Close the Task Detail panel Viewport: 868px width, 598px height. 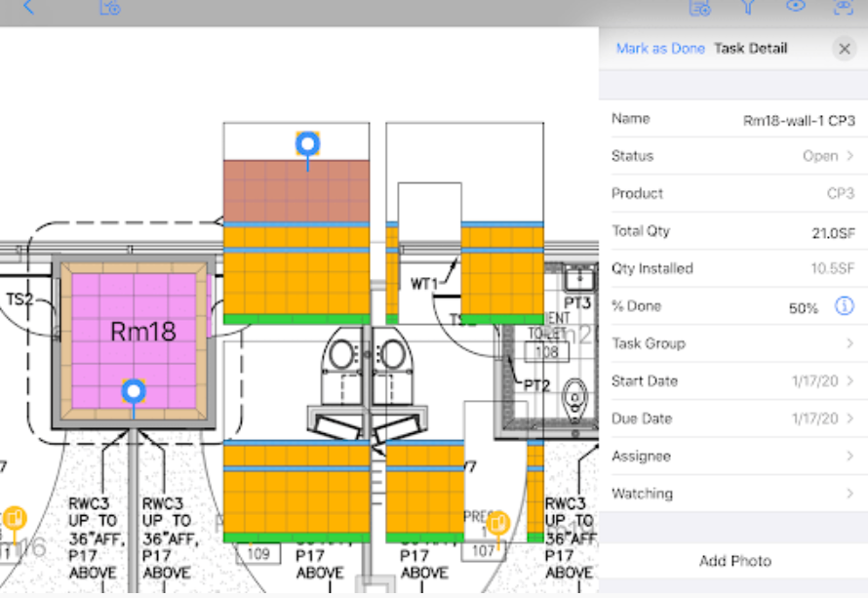coord(845,49)
